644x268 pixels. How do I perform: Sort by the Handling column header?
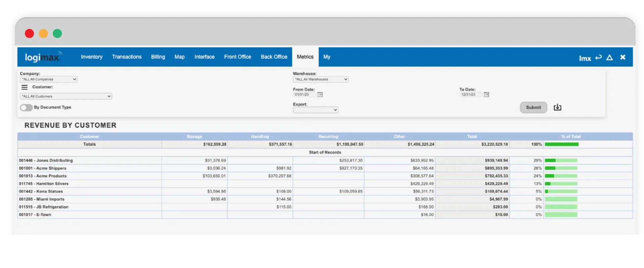(260, 137)
